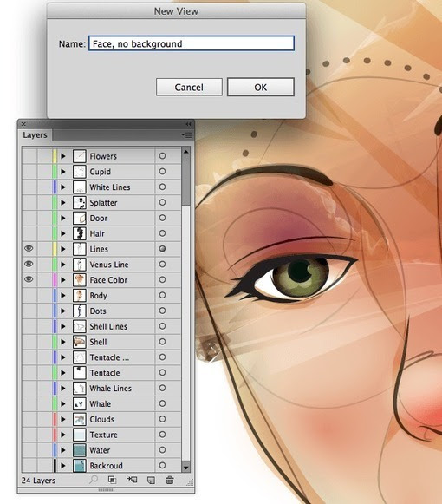Click the Delete Selection trash icon

click(170, 480)
